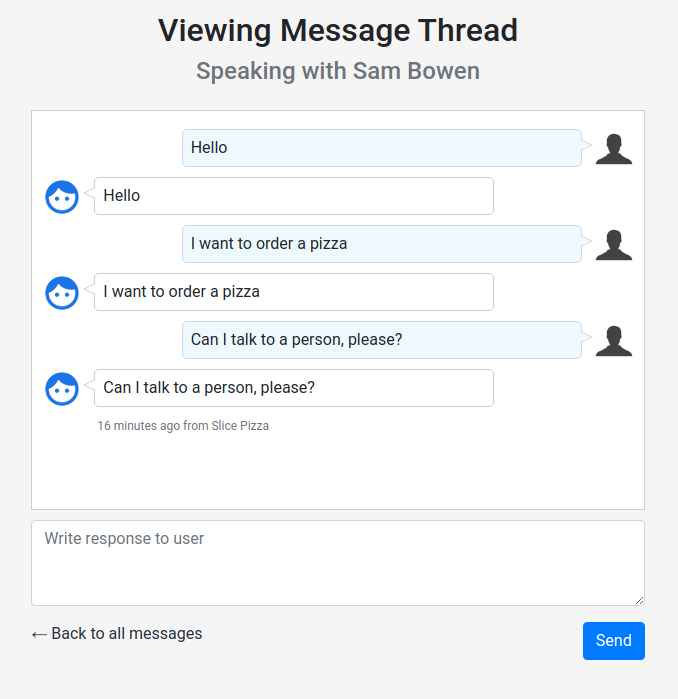Click blue face avatar by white "talk to a person" bubble
The image size is (678, 699).
tap(62, 388)
